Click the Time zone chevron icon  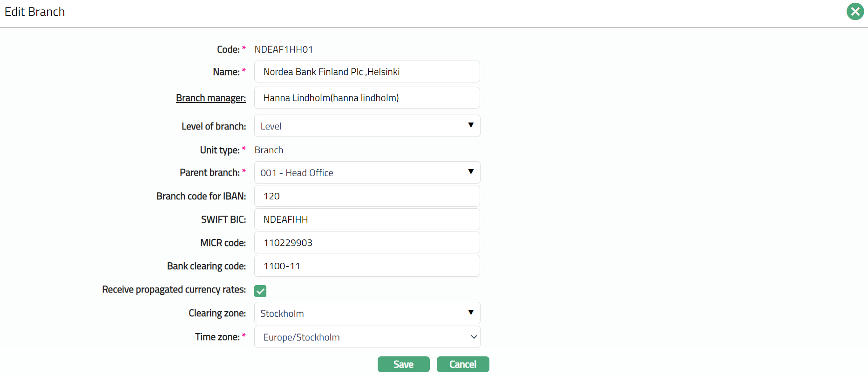coord(474,337)
